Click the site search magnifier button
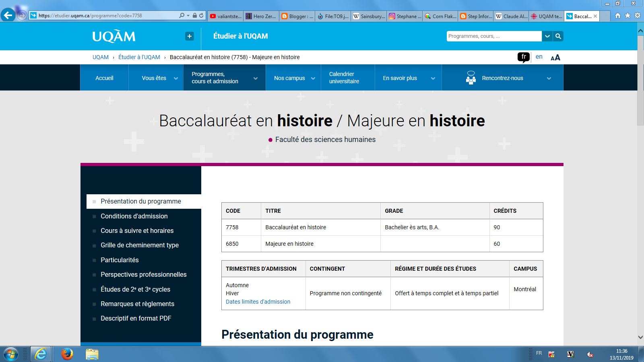 pos(558,36)
